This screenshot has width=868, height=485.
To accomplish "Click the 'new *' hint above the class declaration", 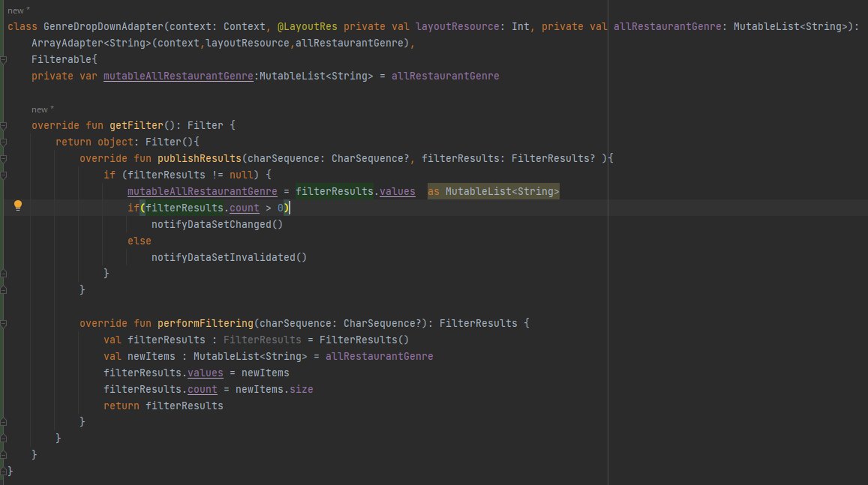I will coord(19,10).
